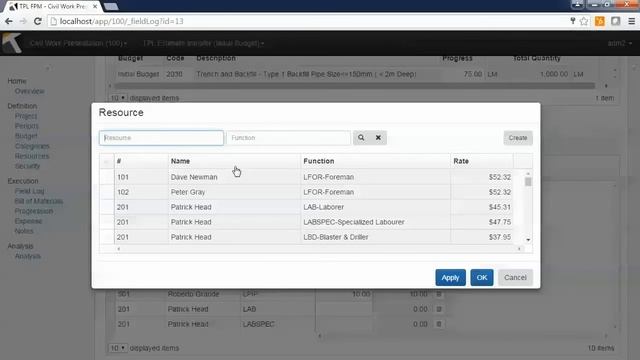The height and width of the screenshot is (360, 640).
Task: Open Analysis link in the sidebar
Action: pos(28,256)
